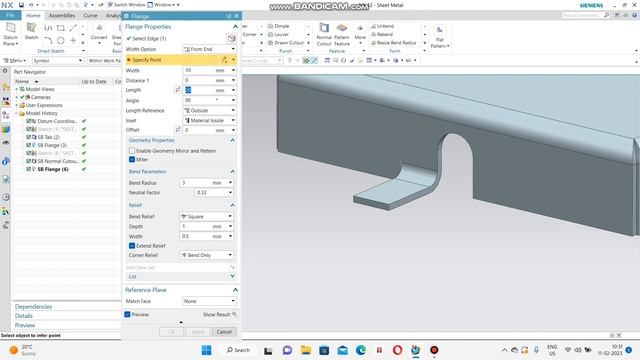Toggle checkbox of SB Normal Cutout feature

click(x=29, y=161)
